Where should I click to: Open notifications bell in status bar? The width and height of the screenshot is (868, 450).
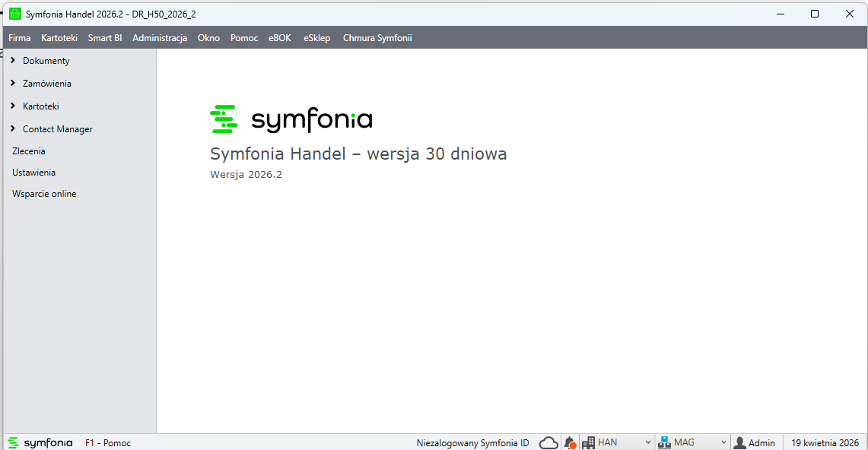[569, 442]
